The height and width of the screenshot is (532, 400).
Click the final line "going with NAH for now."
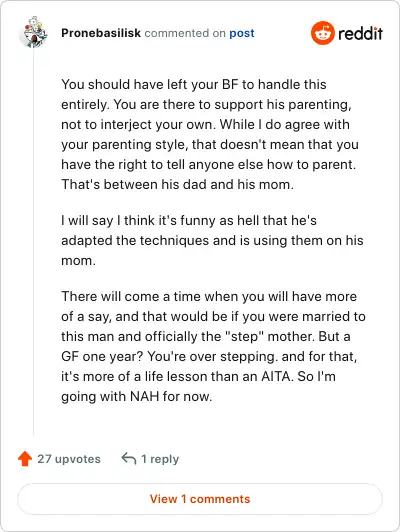point(137,396)
